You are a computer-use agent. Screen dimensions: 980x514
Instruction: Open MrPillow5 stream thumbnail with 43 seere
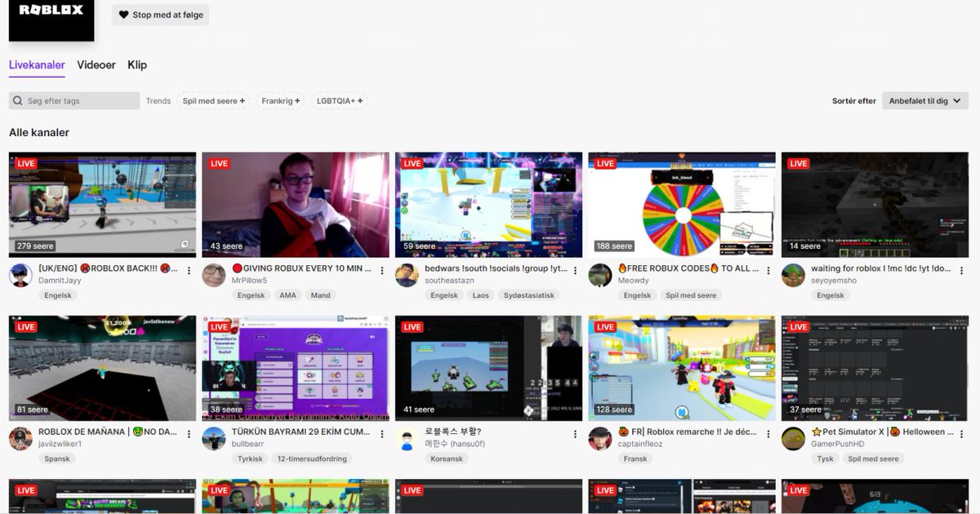pyautogui.click(x=296, y=205)
